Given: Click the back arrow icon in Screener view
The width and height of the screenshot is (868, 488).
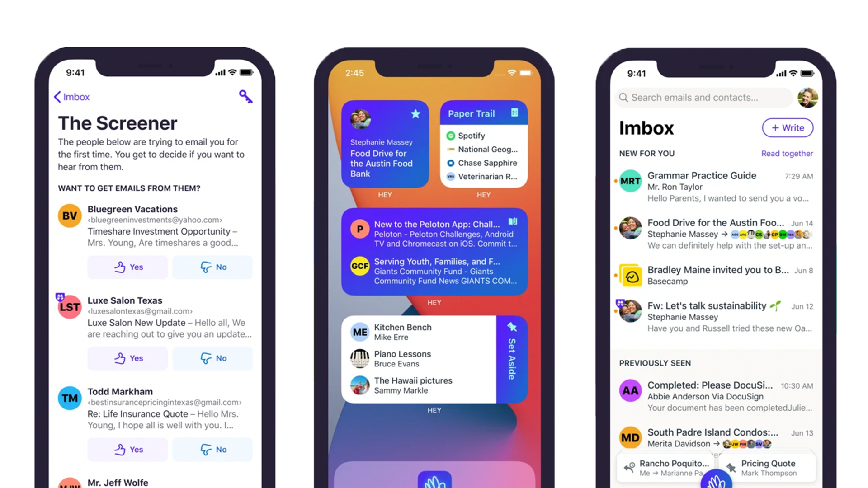Looking at the screenshot, I should pyautogui.click(x=57, y=97).
